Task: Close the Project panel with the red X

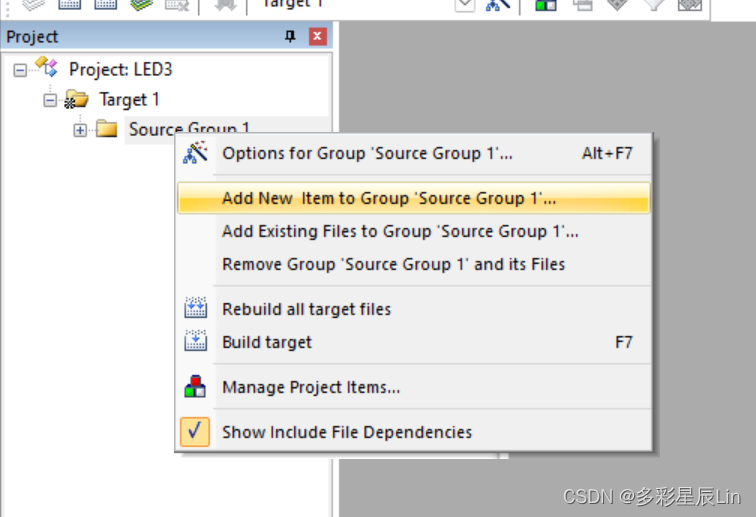Action: 317,36
